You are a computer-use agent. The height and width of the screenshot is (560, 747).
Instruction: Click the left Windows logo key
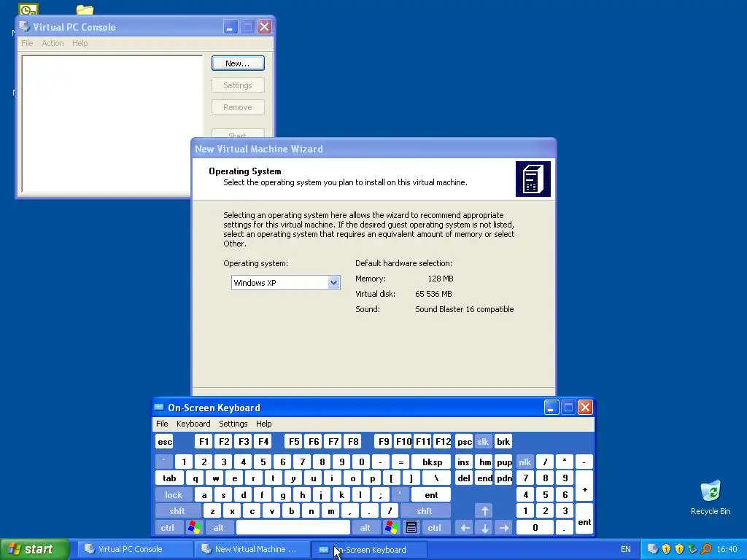point(194,528)
